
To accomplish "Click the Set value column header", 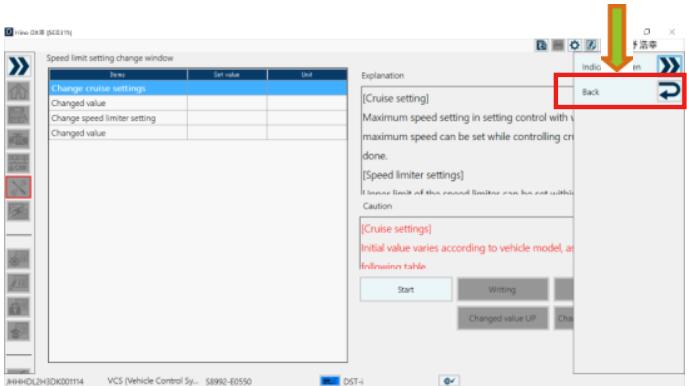I will click(x=227, y=75).
